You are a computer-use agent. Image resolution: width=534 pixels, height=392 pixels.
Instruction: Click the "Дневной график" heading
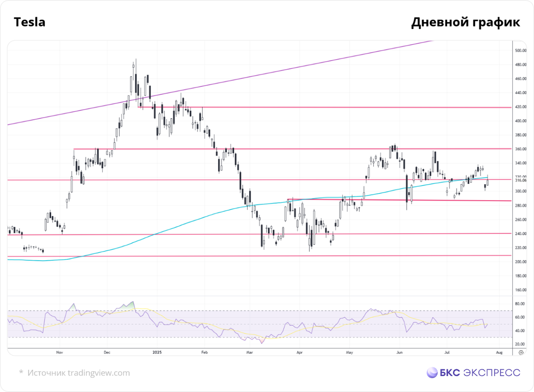(x=465, y=23)
